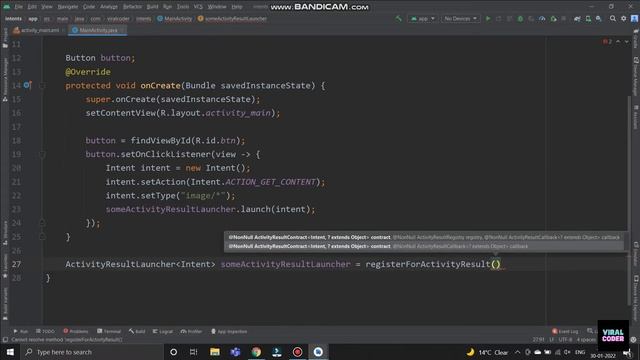Go to next highlighted error arrow
This screenshot has width=640, height=360.
627,42
